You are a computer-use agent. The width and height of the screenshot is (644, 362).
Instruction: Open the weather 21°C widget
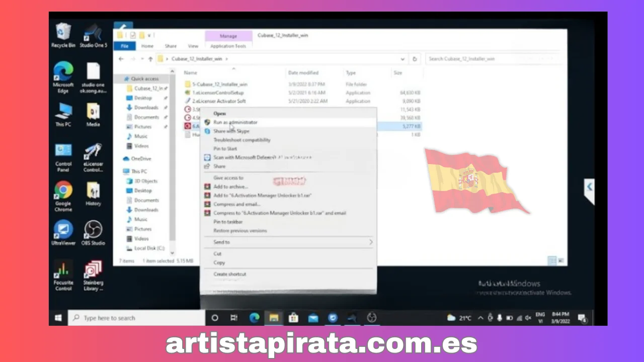coord(459,318)
